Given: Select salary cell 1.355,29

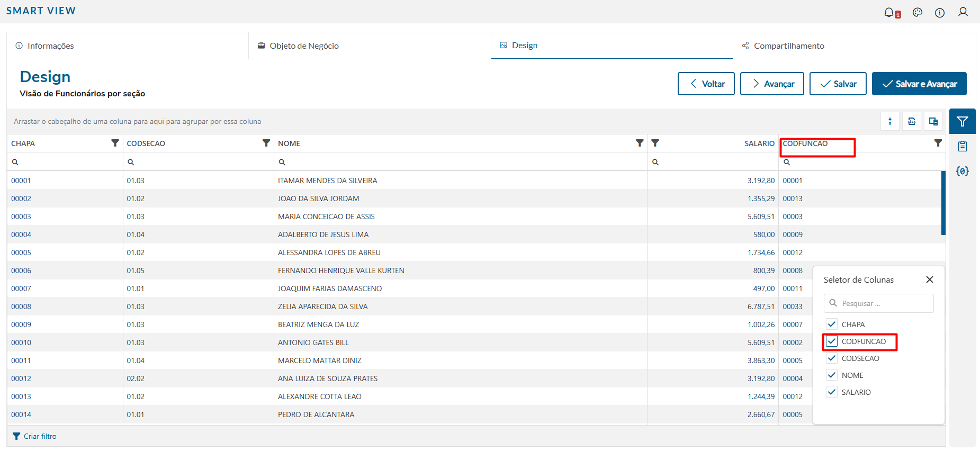Looking at the screenshot, I should point(713,199).
